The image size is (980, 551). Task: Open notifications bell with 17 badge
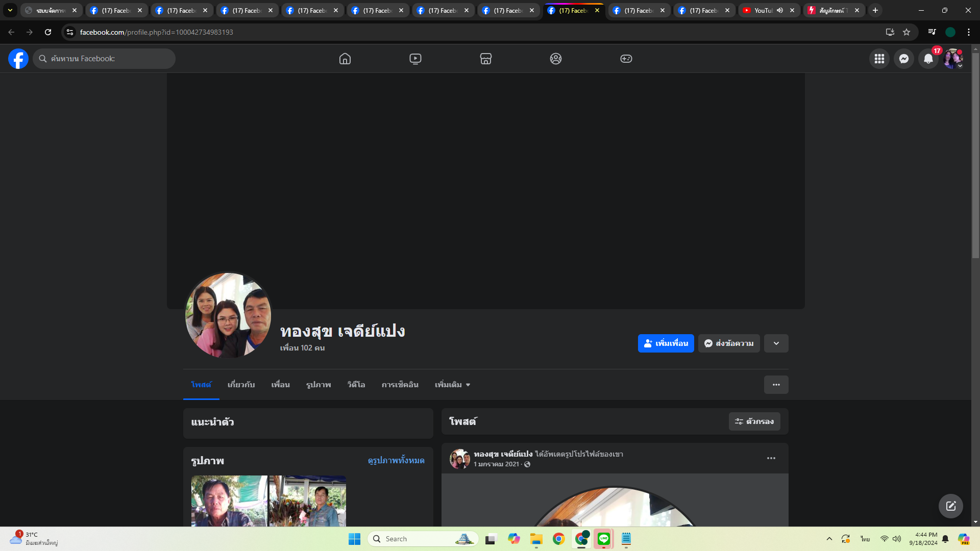(x=928, y=59)
